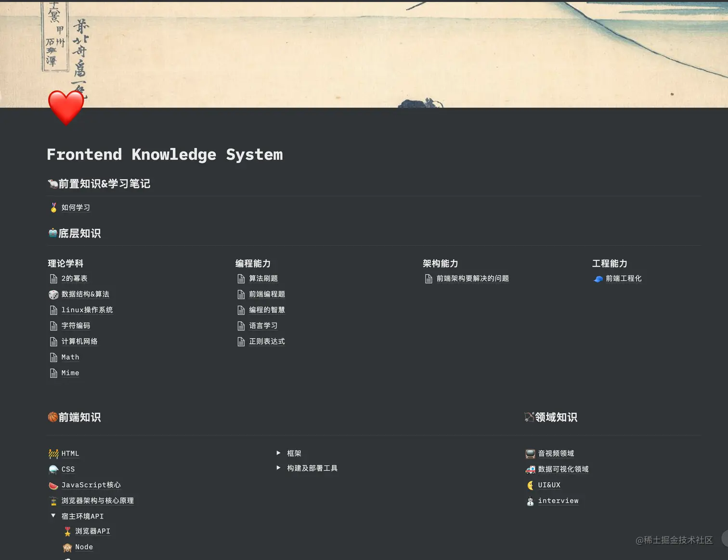Expand the 框架 toggle list
Image resolution: width=728 pixels, height=560 pixels.
point(278,453)
